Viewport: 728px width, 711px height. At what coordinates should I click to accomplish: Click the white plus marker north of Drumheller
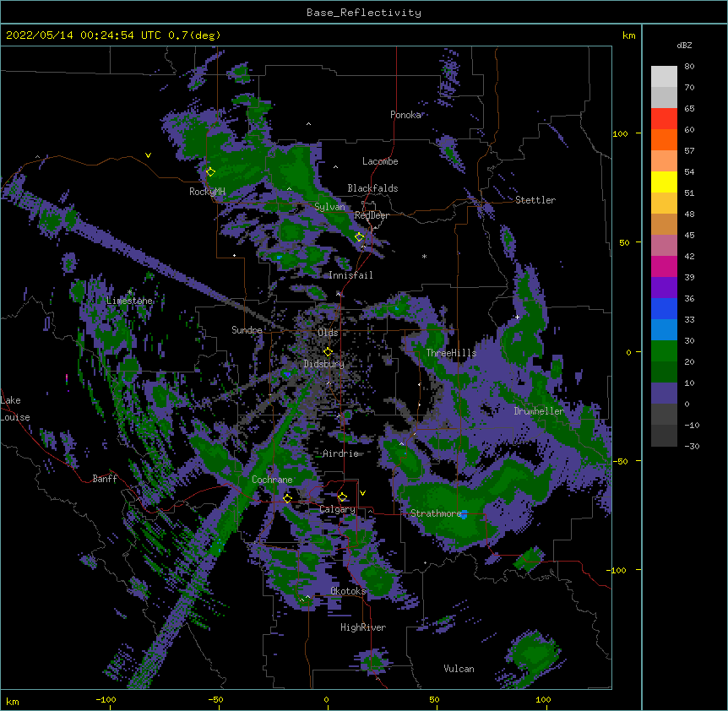(x=517, y=317)
